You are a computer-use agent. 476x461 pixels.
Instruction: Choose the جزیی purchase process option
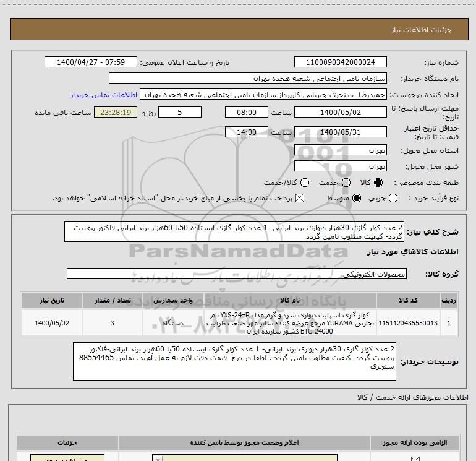tap(393, 198)
